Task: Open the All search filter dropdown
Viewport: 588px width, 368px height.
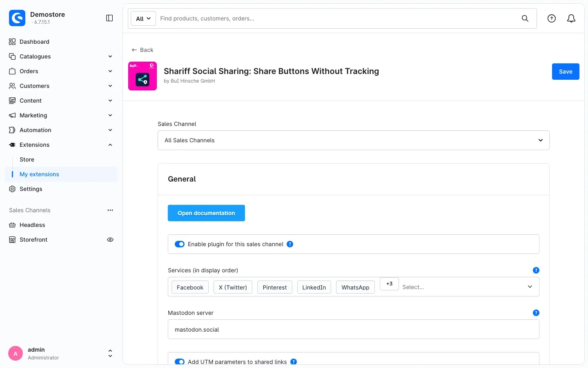Action: [x=143, y=18]
